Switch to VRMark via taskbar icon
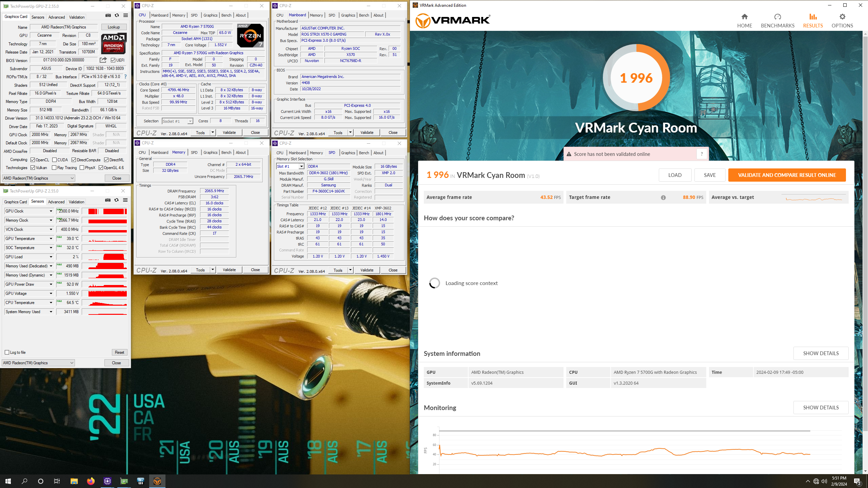The image size is (868, 488). pyautogui.click(x=157, y=481)
